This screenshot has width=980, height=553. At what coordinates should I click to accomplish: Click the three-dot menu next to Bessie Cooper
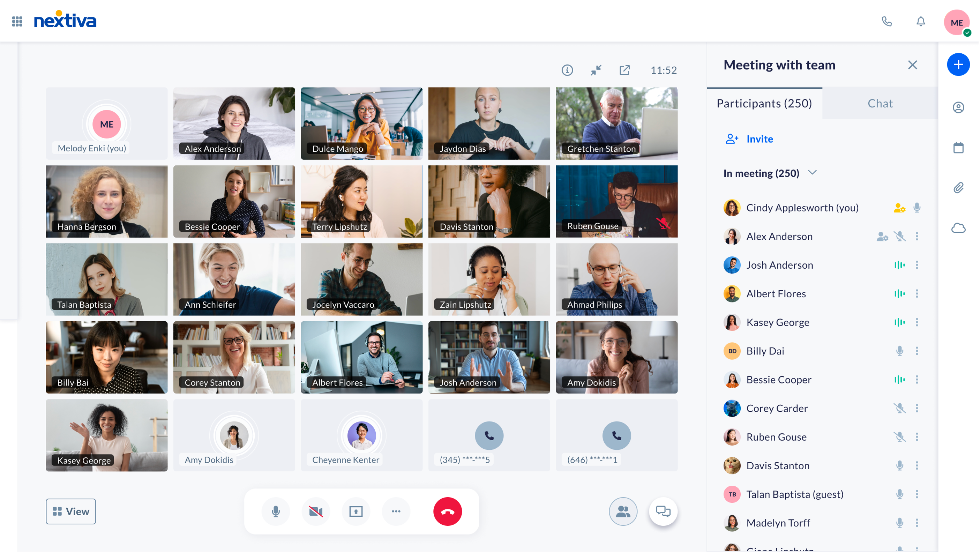pyautogui.click(x=918, y=380)
